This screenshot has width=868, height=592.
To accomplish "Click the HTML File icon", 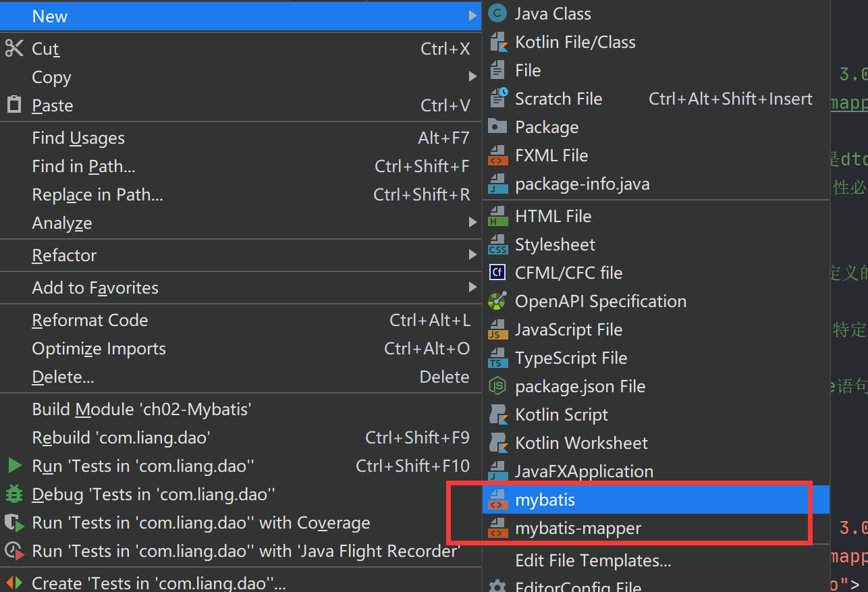I will 497,216.
